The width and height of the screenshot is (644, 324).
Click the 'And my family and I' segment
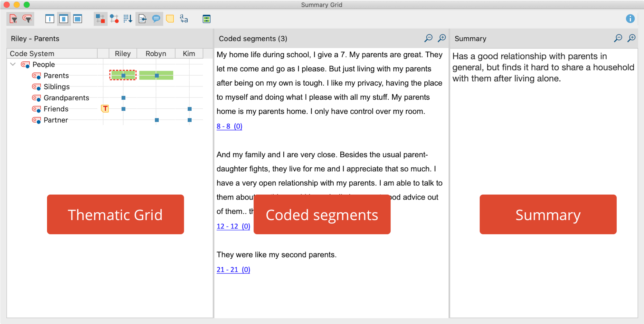pos(329,183)
